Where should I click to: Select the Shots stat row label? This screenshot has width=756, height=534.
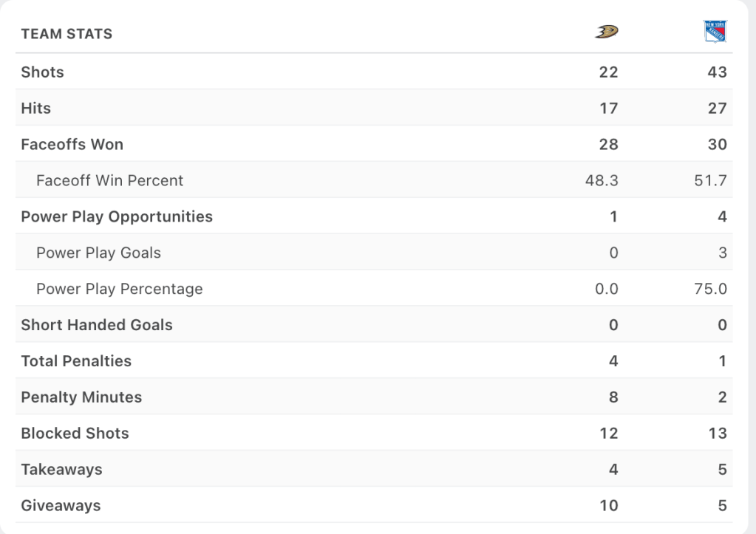[42, 72]
